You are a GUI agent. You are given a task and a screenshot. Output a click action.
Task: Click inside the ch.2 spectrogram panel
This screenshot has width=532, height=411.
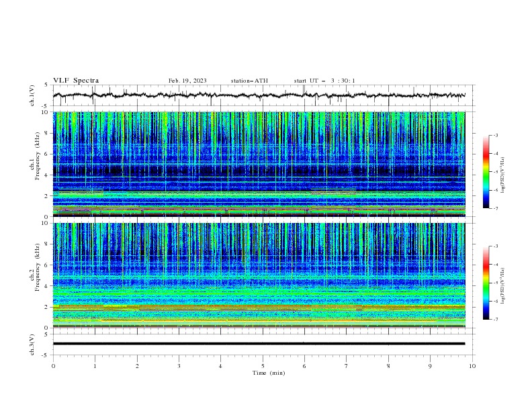259,275
